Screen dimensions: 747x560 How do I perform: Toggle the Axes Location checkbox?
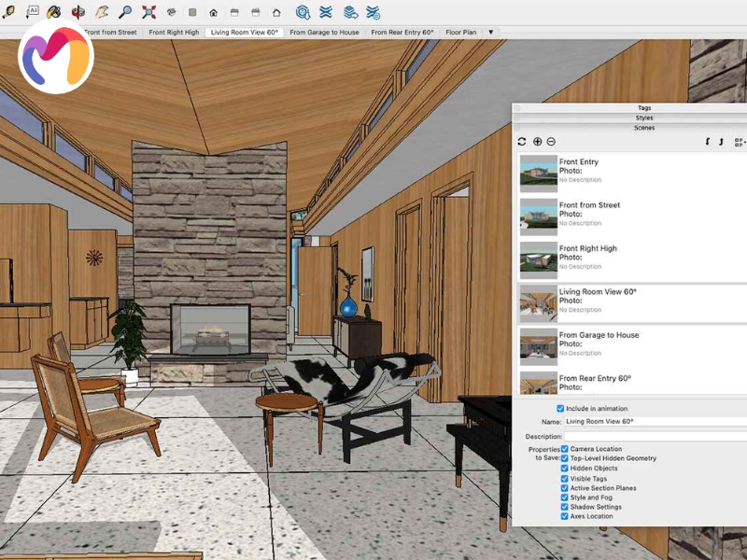pos(565,516)
